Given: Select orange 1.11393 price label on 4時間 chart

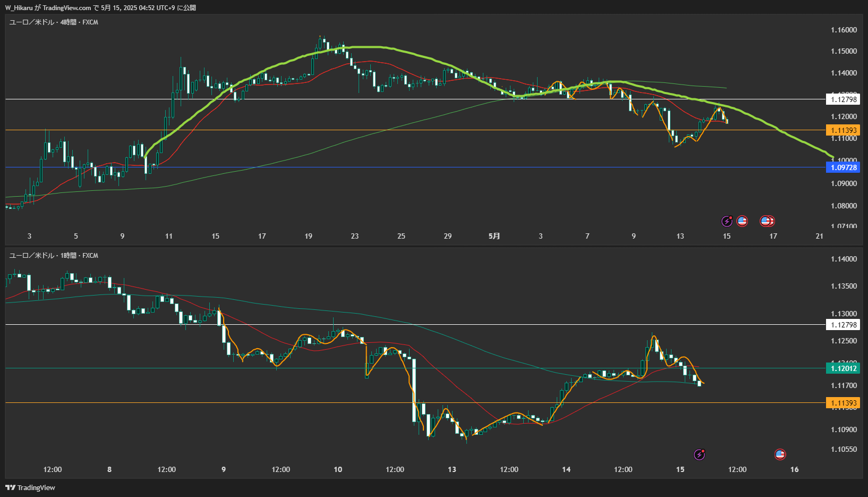Looking at the screenshot, I should pos(844,130).
